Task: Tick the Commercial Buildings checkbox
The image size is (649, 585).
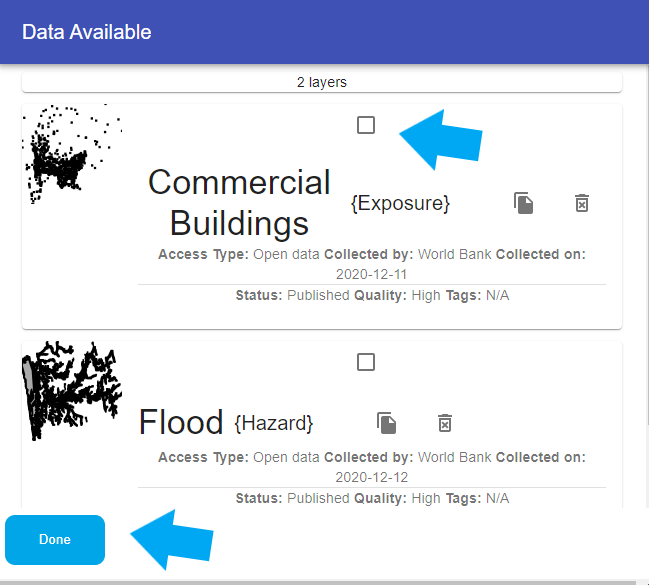Action: click(366, 125)
